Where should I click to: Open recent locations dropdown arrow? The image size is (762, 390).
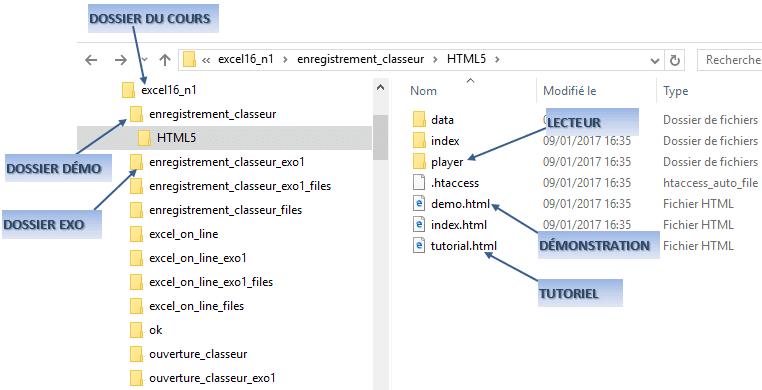(144, 60)
